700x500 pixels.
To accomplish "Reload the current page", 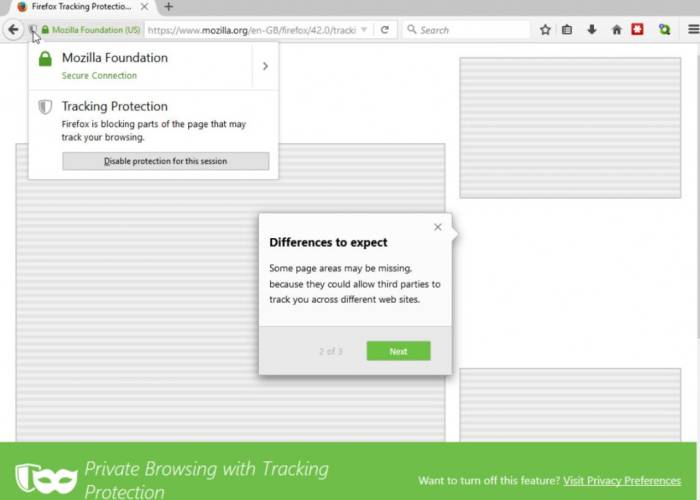I will pyautogui.click(x=385, y=30).
